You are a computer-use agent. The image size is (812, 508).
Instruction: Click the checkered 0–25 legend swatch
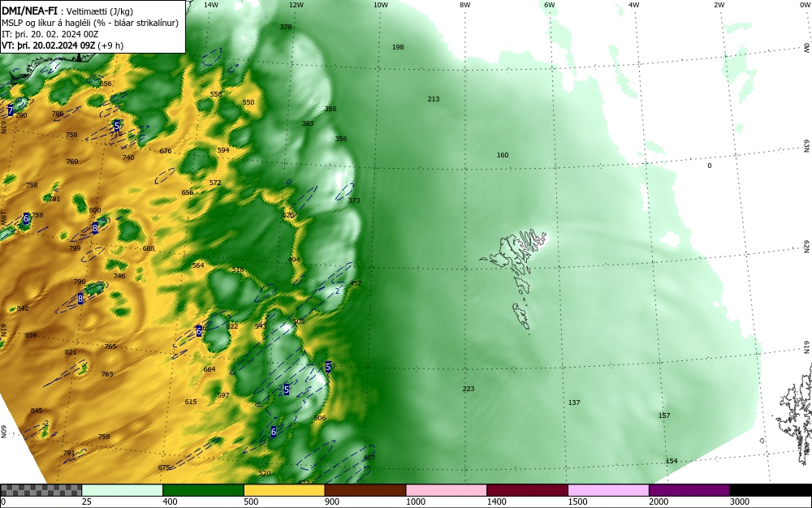tap(41, 490)
